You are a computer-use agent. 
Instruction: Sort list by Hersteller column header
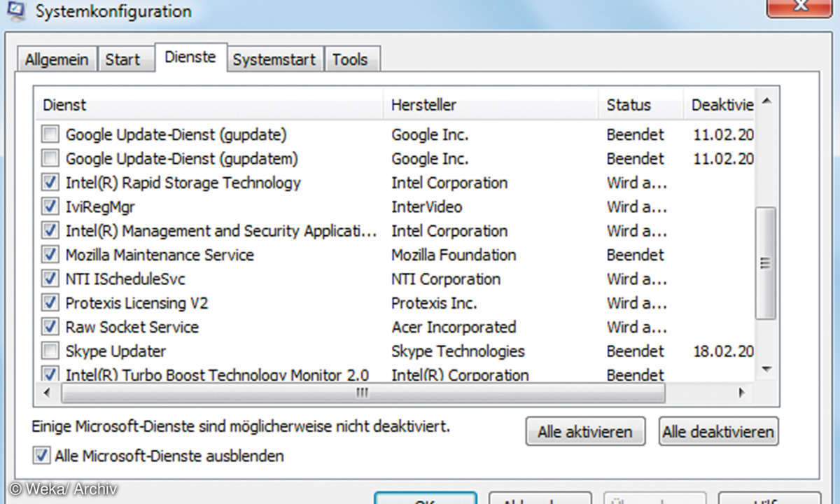tap(490, 105)
